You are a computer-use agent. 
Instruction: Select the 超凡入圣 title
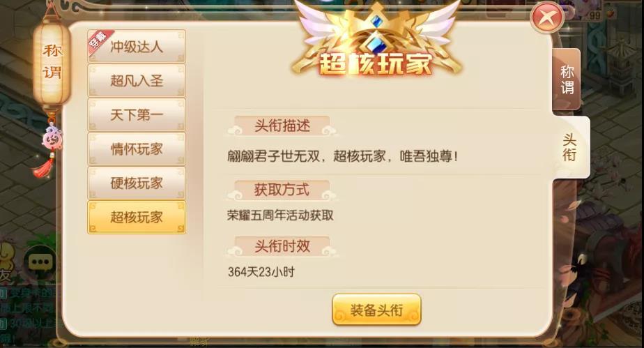click(137, 80)
